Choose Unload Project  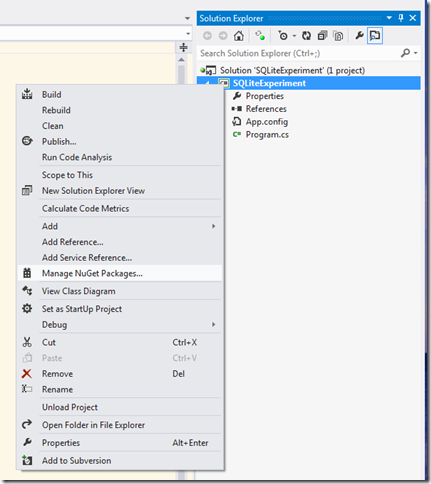pyautogui.click(x=120, y=407)
